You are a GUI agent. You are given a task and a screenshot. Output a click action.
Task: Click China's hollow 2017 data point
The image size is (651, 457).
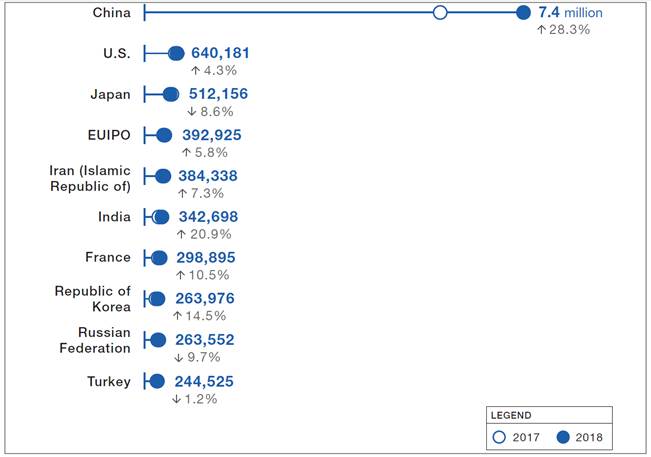(440, 13)
